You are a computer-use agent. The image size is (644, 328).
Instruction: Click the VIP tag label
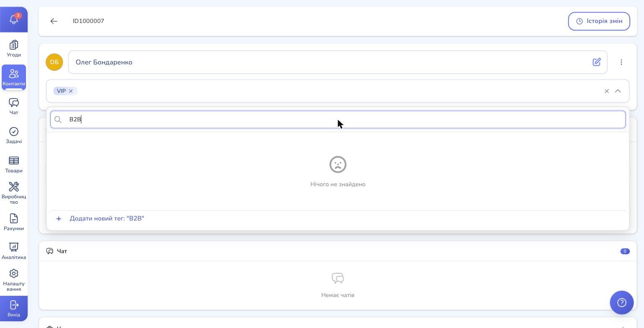point(61,91)
